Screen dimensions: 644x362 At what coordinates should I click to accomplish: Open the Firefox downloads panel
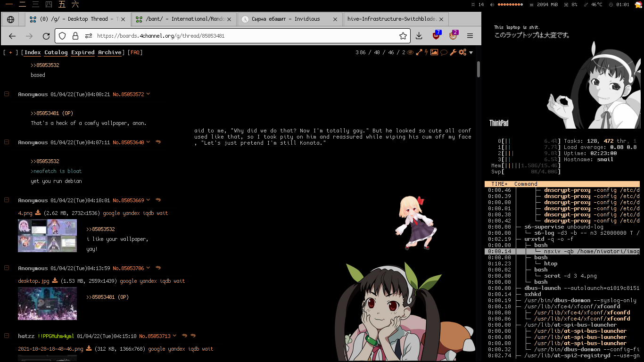click(x=419, y=36)
